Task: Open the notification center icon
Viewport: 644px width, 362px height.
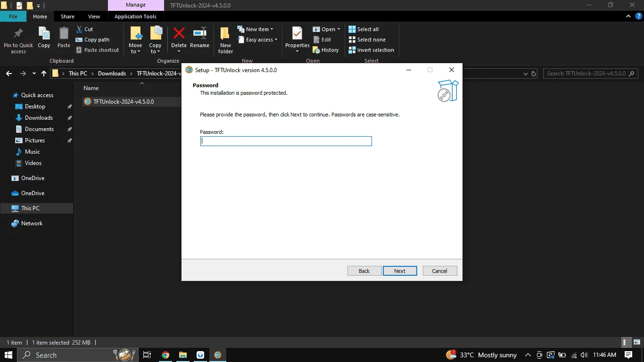Action: pos(628,355)
